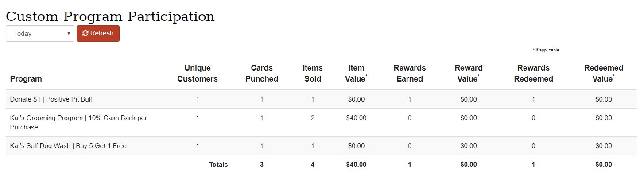
Task: Select the Donate $1 Positive Pit Bull row
Action: pyautogui.click(x=51, y=99)
